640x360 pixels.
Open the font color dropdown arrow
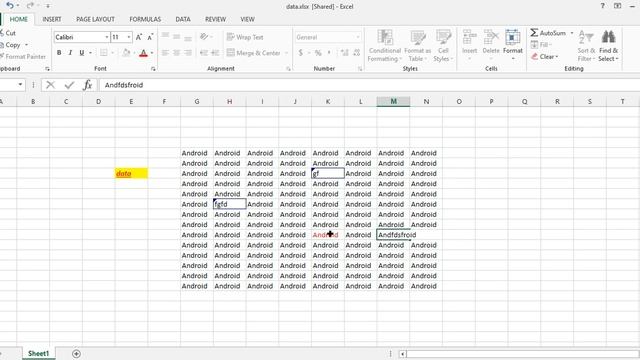152,53
